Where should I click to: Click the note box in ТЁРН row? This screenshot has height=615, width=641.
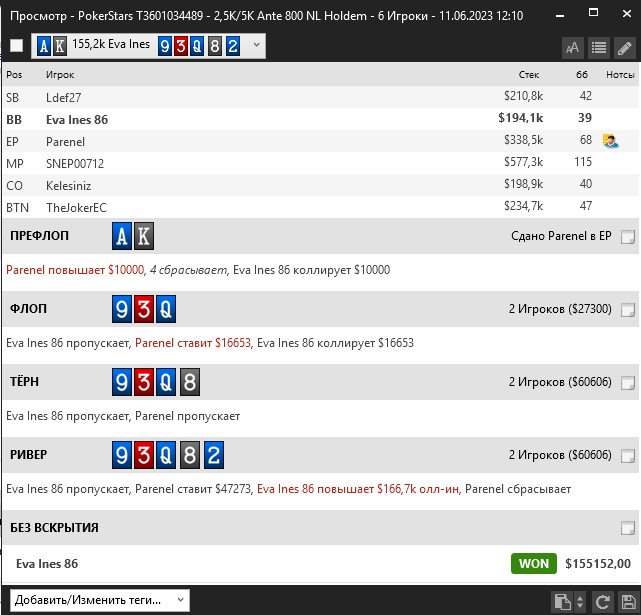[628, 383]
